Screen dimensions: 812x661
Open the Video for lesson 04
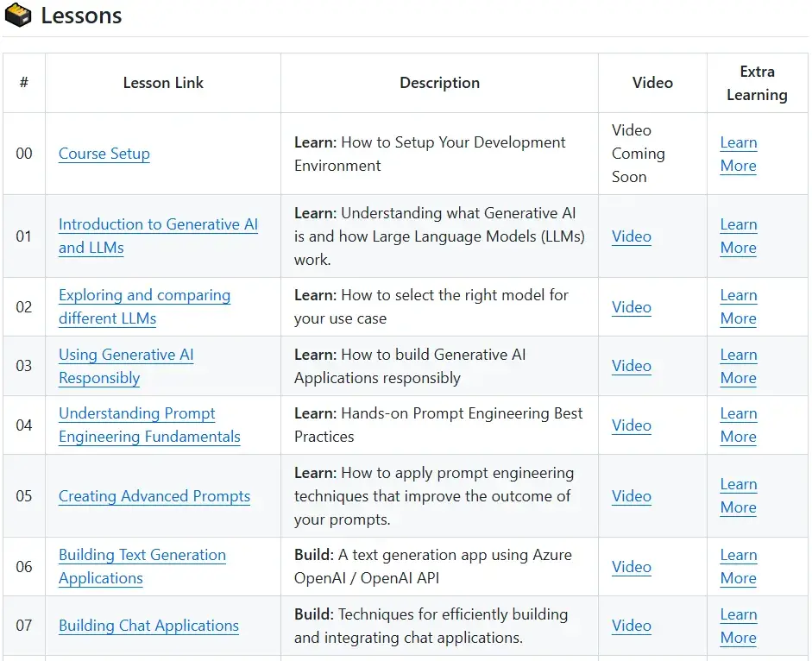click(x=632, y=425)
